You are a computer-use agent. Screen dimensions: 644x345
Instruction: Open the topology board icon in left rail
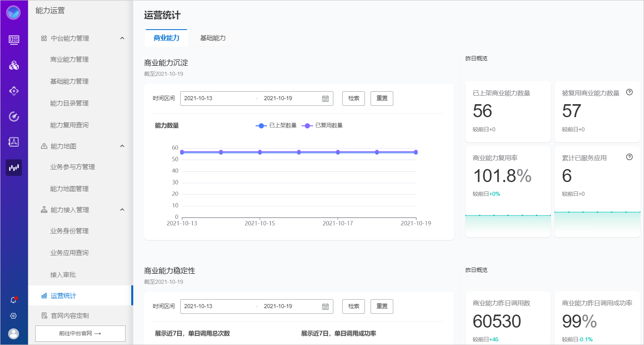click(14, 142)
